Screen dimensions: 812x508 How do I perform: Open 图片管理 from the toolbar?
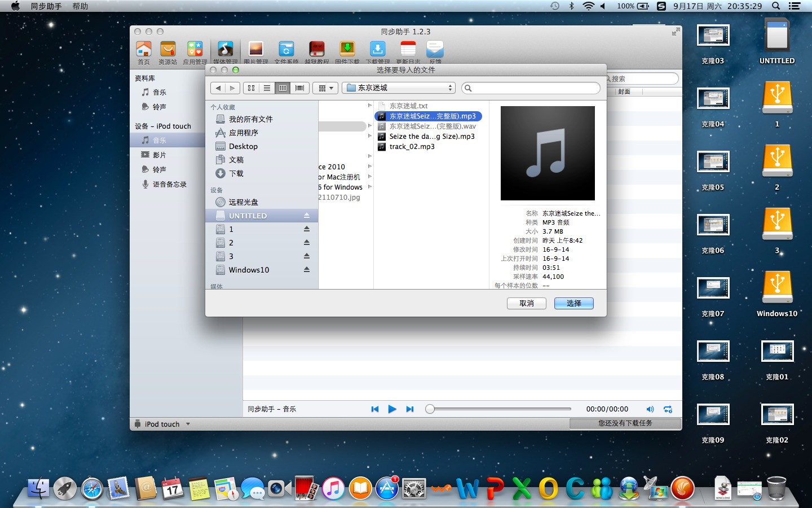255,51
